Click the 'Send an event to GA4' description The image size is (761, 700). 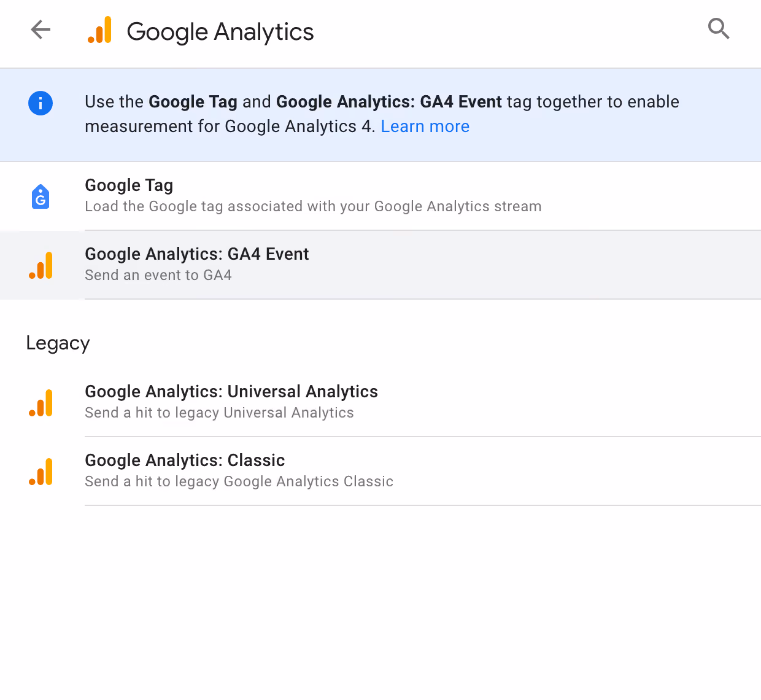pyautogui.click(x=158, y=275)
